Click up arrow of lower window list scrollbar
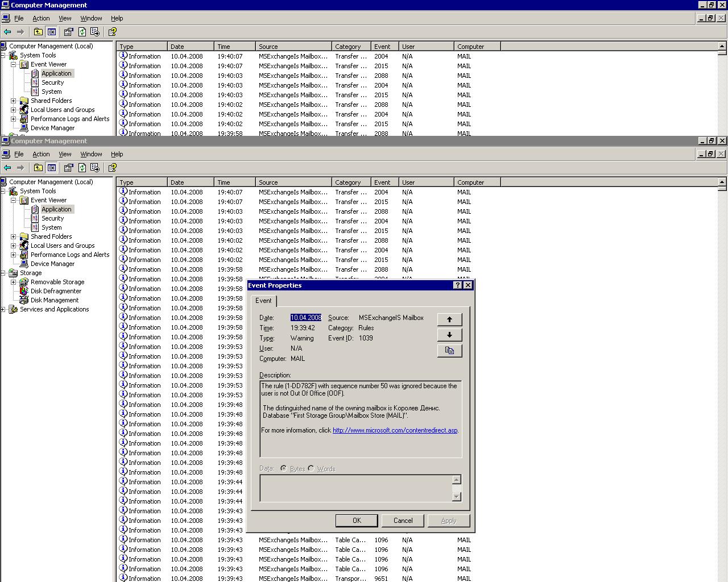This screenshot has height=582, width=728. coord(722,182)
